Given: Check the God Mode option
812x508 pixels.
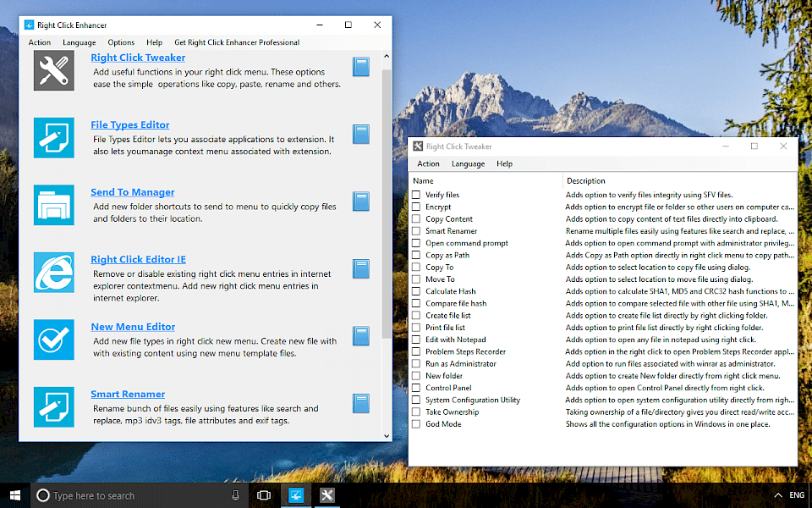Looking at the screenshot, I should pyautogui.click(x=416, y=424).
